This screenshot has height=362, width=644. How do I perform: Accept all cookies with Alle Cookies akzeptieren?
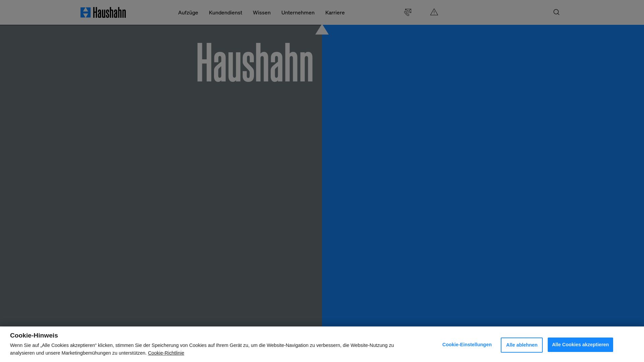(580, 345)
